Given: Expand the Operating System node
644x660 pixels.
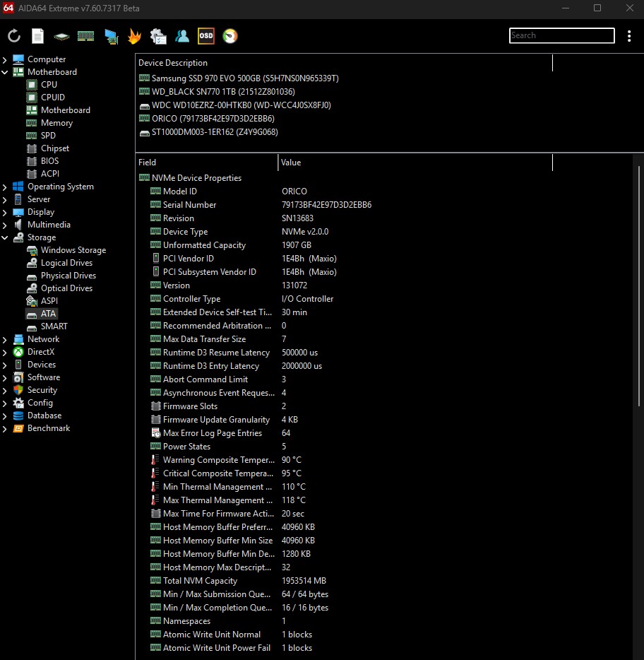Looking at the screenshot, I should [5, 187].
